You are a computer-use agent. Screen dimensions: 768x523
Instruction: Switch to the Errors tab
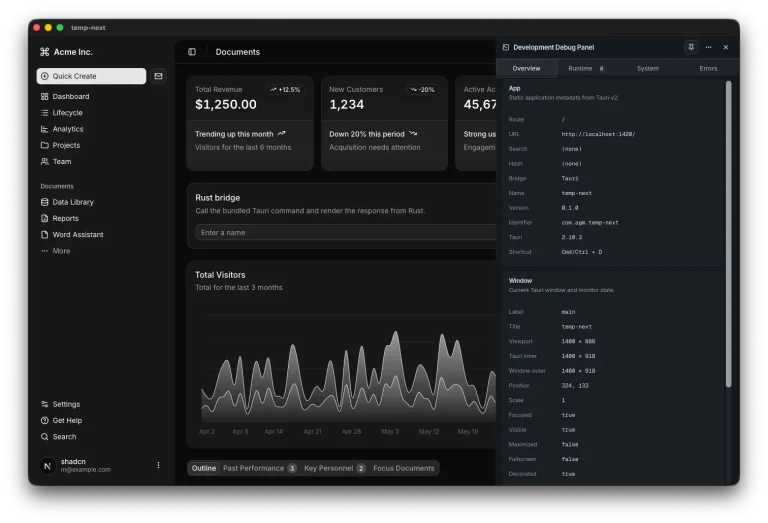708,69
